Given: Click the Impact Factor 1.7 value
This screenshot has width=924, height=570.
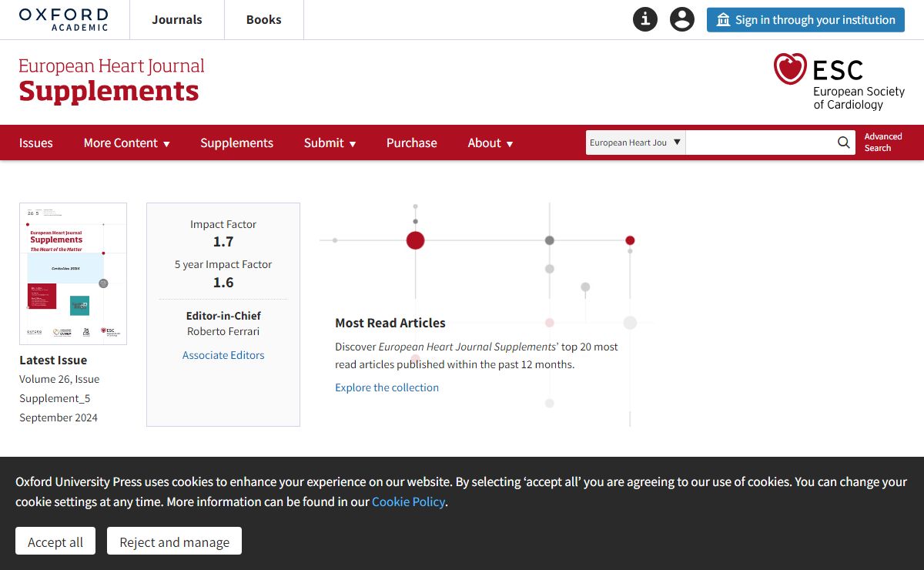Looking at the screenshot, I should tap(223, 242).
